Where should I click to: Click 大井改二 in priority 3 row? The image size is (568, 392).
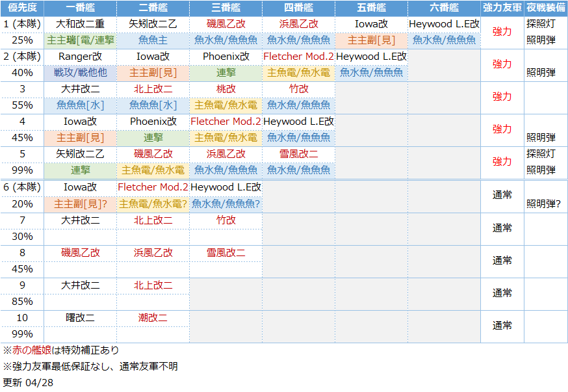pyautogui.click(x=80, y=90)
